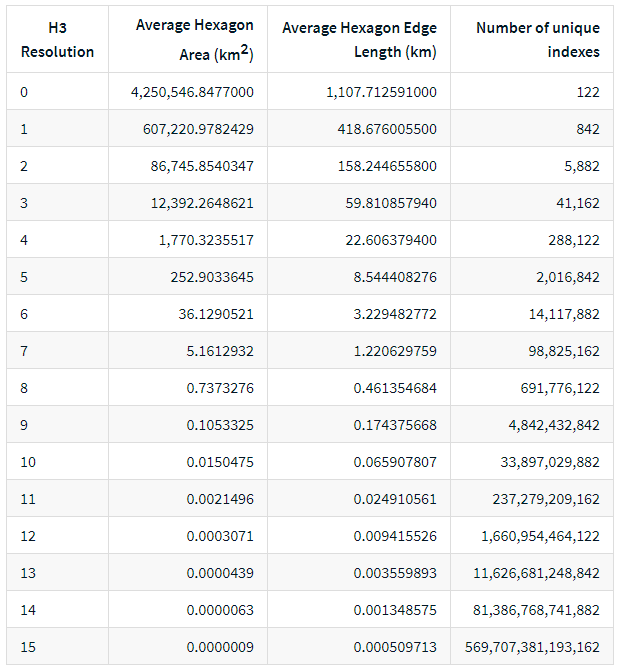Select the 'H3 Resolution' column header

pos(58,40)
